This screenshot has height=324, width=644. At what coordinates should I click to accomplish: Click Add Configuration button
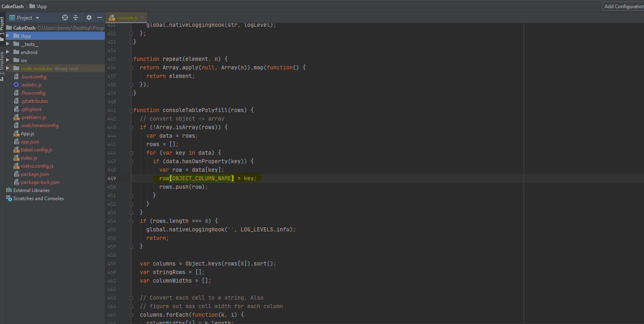623,6
